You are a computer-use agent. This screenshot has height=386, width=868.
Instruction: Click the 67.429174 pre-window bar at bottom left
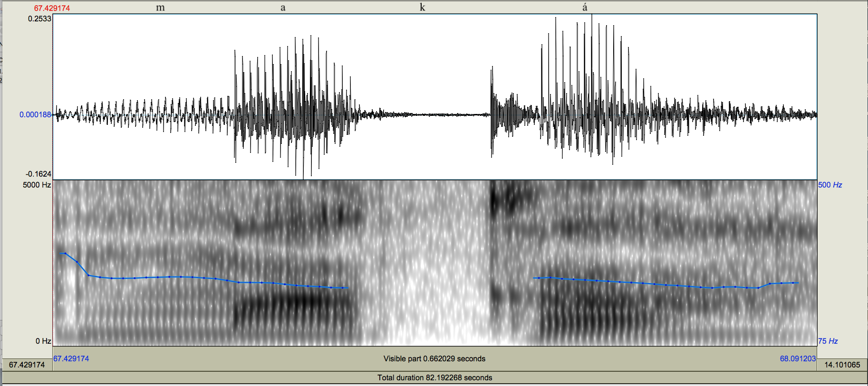[x=27, y=365]
